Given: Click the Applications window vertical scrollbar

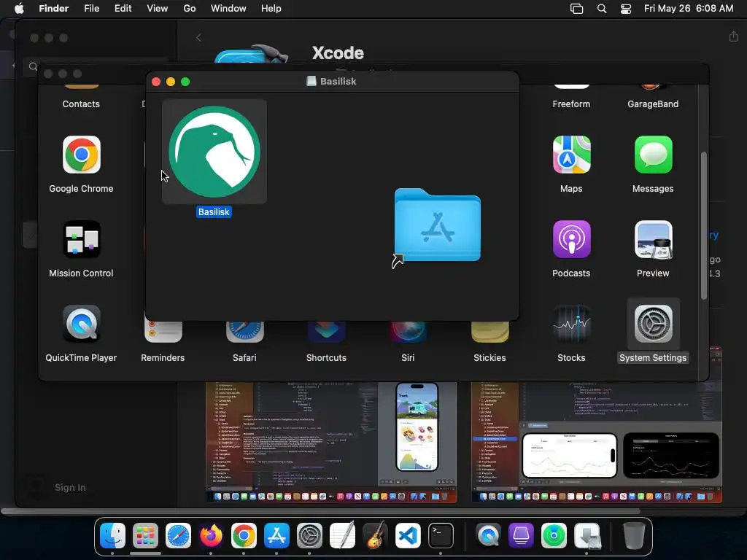Looking at the screenshot, I should coord(704,226).
